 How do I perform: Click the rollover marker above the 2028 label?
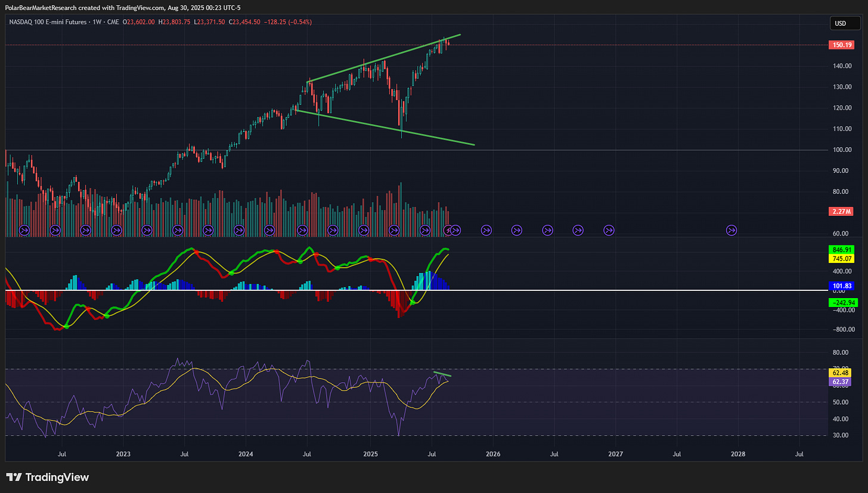[731, 230]
